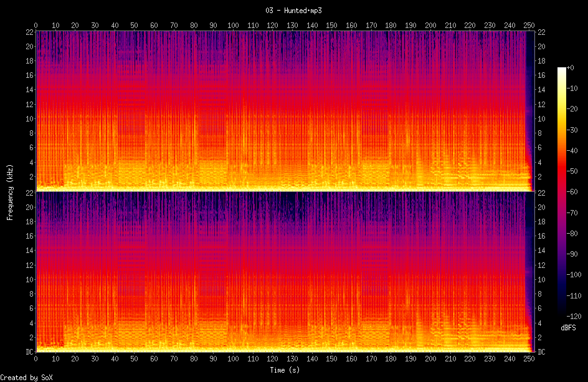Screen dimensions: 588x382
Task: Click the 50 tick on the bottom time axis
Action: click(135, 360)
